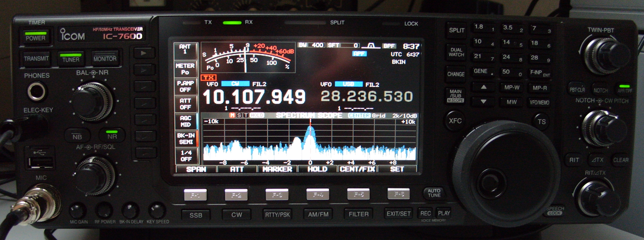Select AM/FM mode button
This screenshot has width=644, height=240.
pos(318,214)
